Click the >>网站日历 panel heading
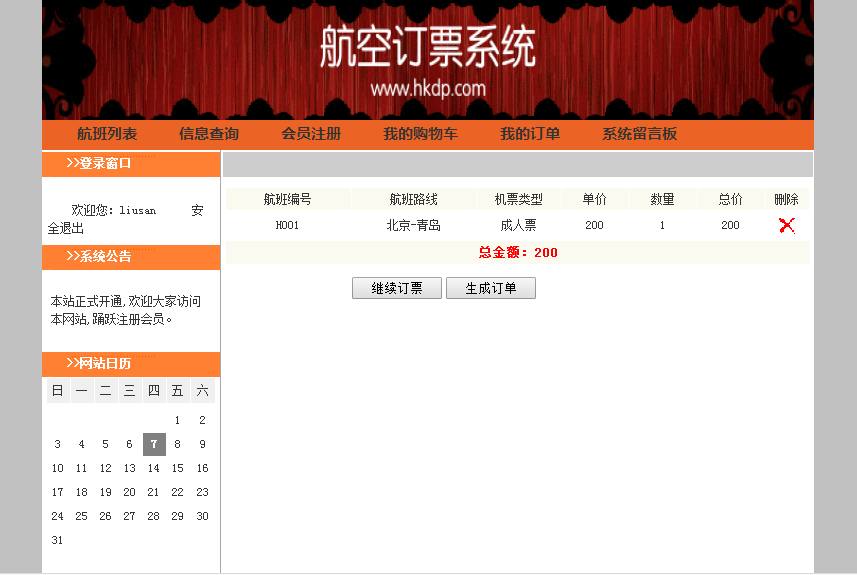Viewport: 857px width, 575px height. click(99, 363)
